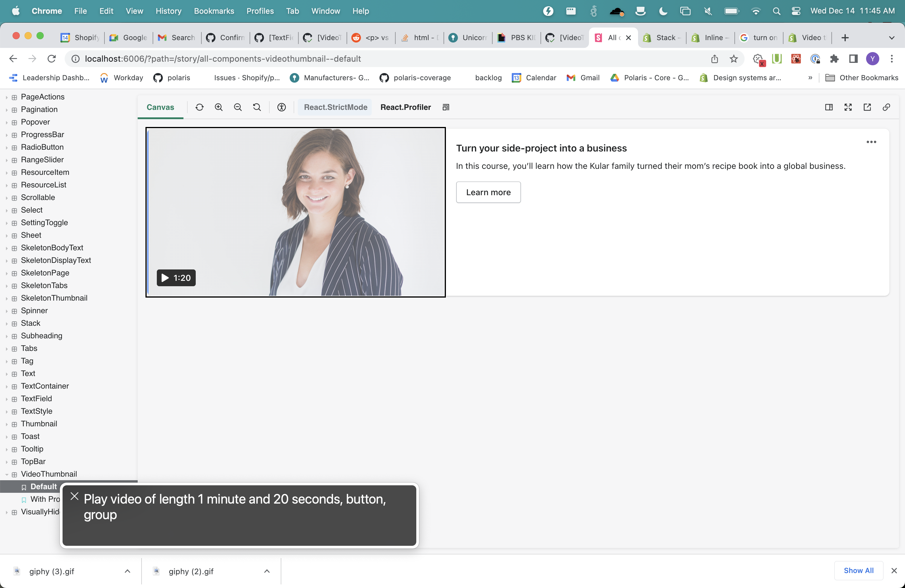Open the giphy (3).gif download chevron
The image size is (905, 588).
point(127,571)
